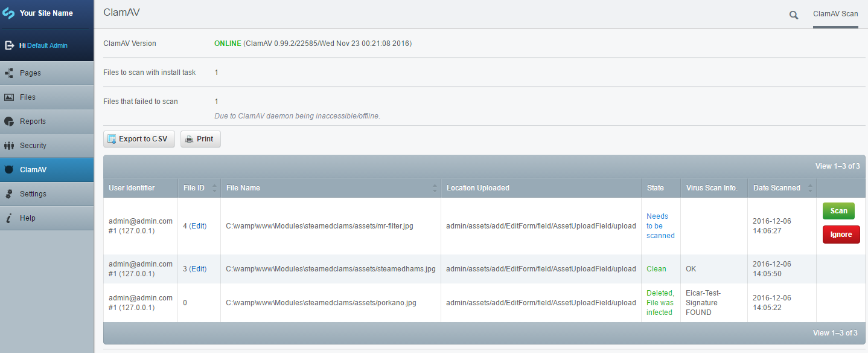Click the SilverStripe logo icon

tap(9, 13)
